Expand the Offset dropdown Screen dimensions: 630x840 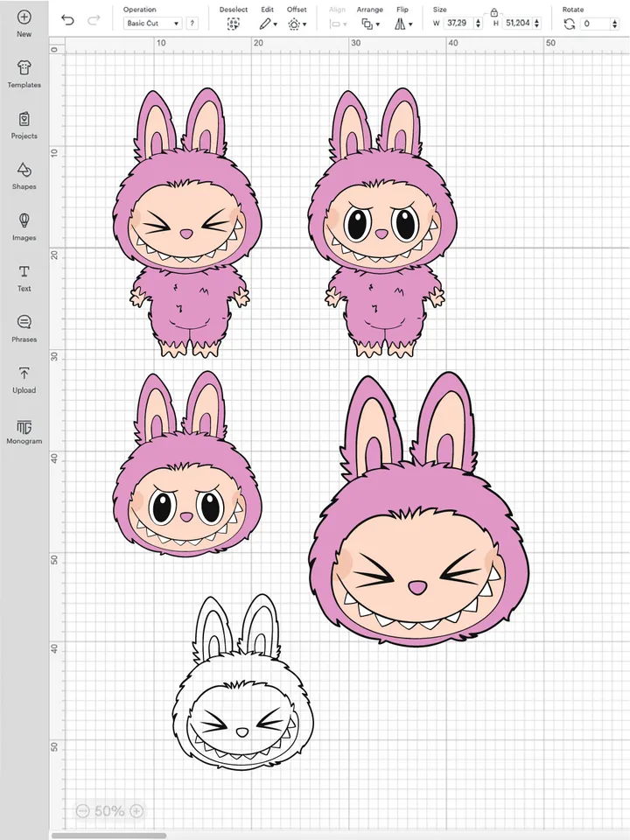tap(297, 24)
